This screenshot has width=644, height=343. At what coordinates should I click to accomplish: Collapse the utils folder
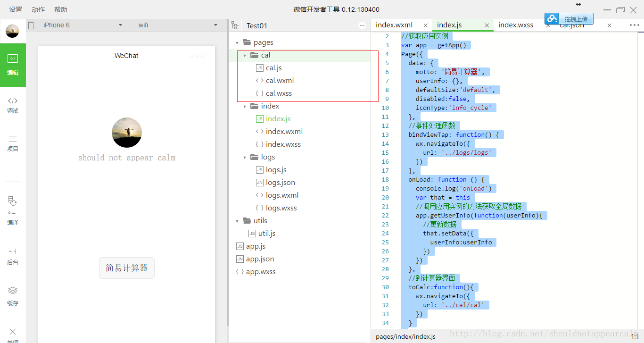point(237,221)
